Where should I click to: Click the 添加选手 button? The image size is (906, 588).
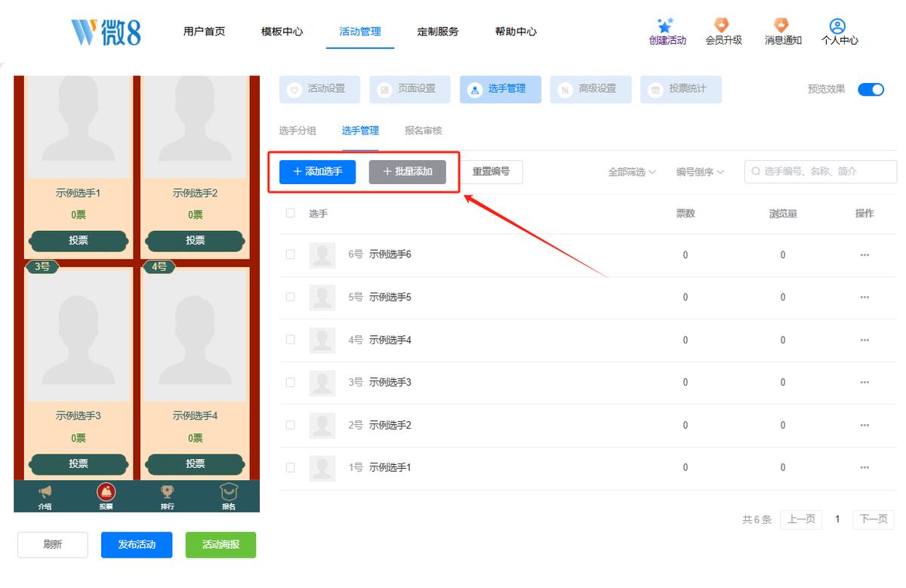317,172
